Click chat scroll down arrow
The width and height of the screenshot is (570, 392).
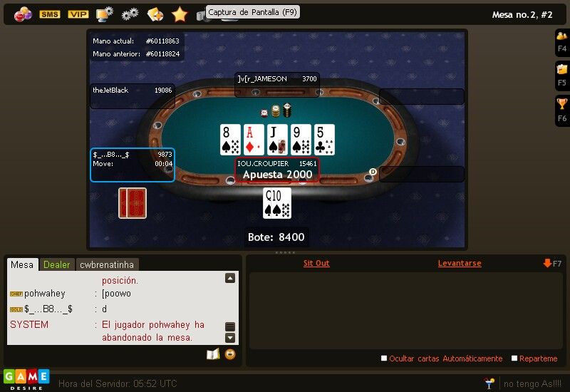[x=230, y=338]
